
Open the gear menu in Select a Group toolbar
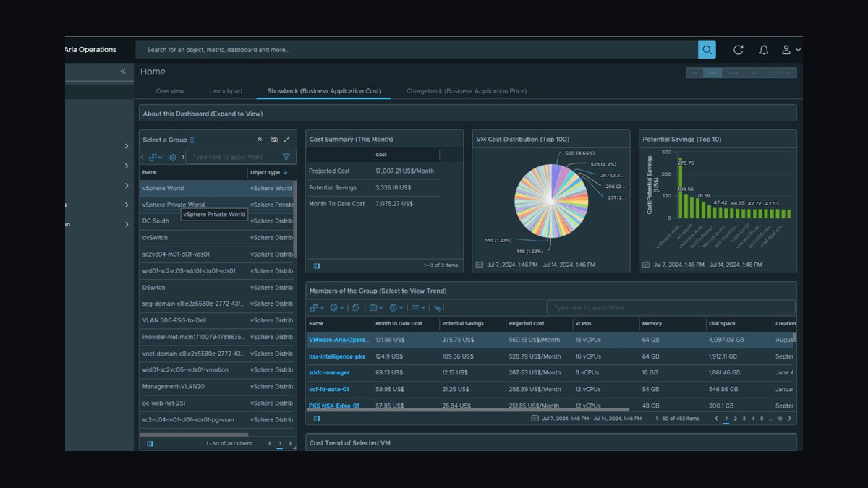tap(174, 157)
